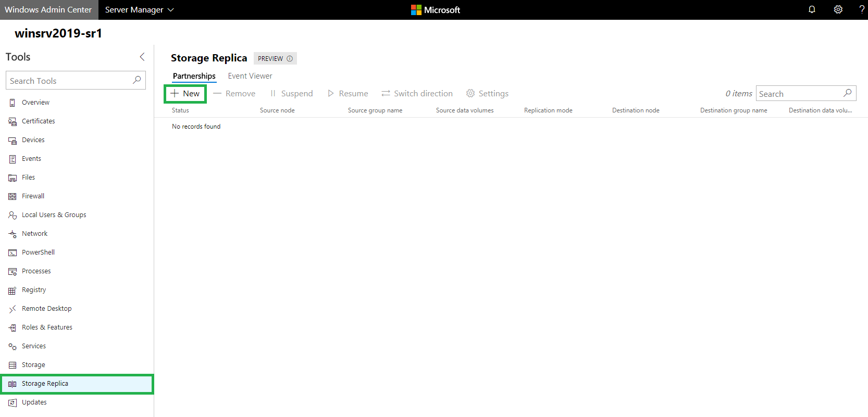Click the Services gears icon
The width and height of the screenshot is (868, 417).
(x=13, y=346)
